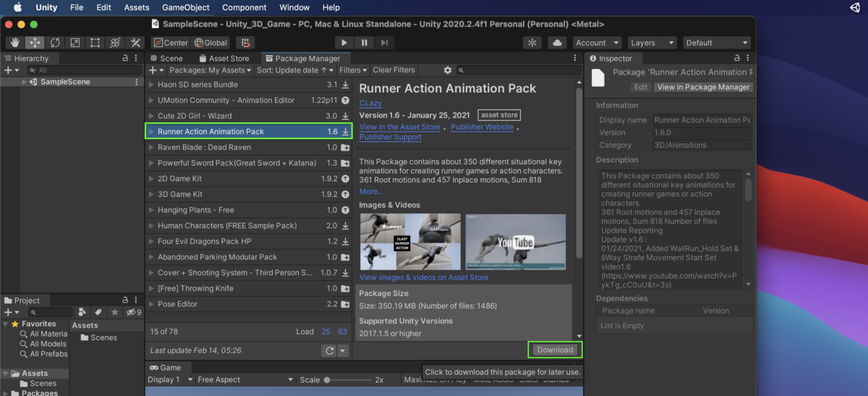Open CLazy publisher link
Image resolution: width=868 pixels, height=396 pixels.
370,104
